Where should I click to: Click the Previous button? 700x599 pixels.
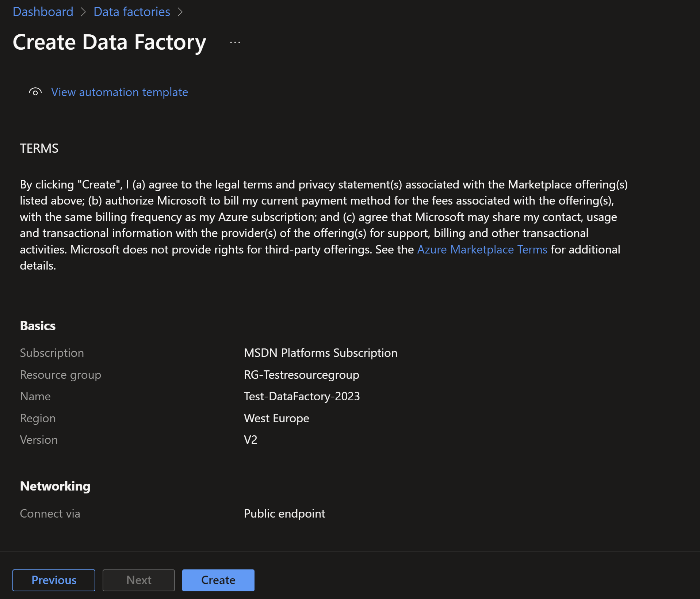pyautogui.click(x=54, y=580)
